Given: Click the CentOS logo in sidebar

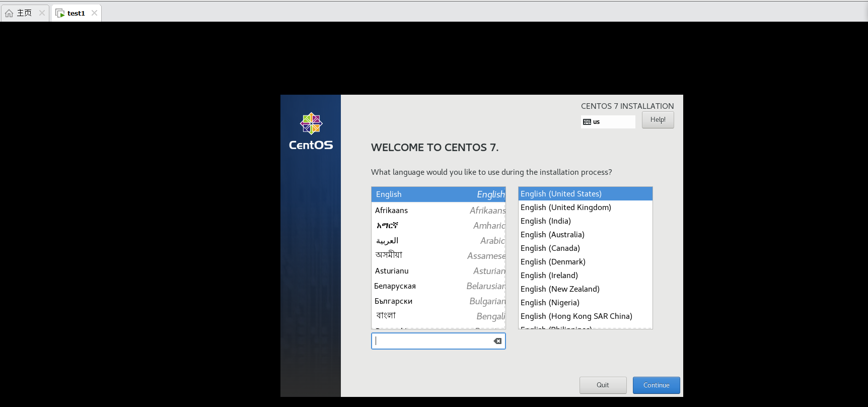Looking at the screenshot, I should (311, 131).
